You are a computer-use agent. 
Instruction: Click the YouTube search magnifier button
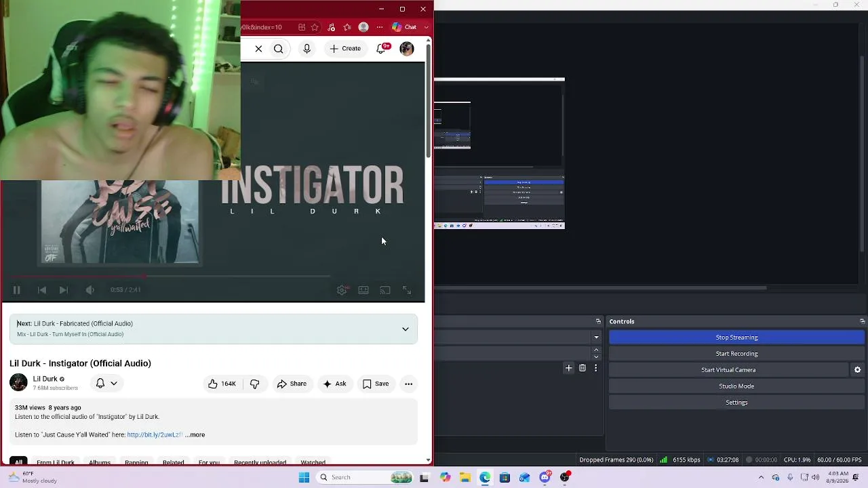278,49
